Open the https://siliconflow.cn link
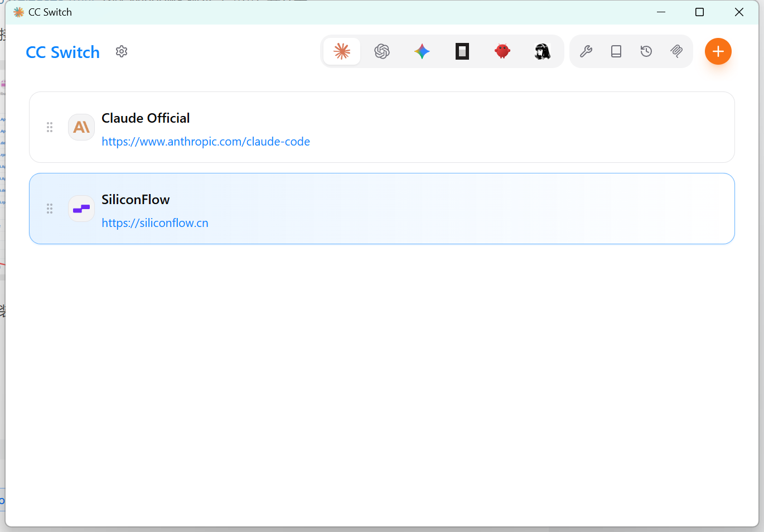Image resolution: width=764 pixels, height=532 pixels. pyautogui.click(x=155, y=223)
